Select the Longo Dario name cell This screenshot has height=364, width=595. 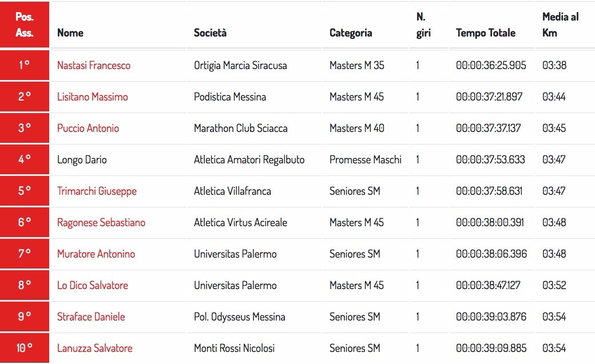(82, 159)
